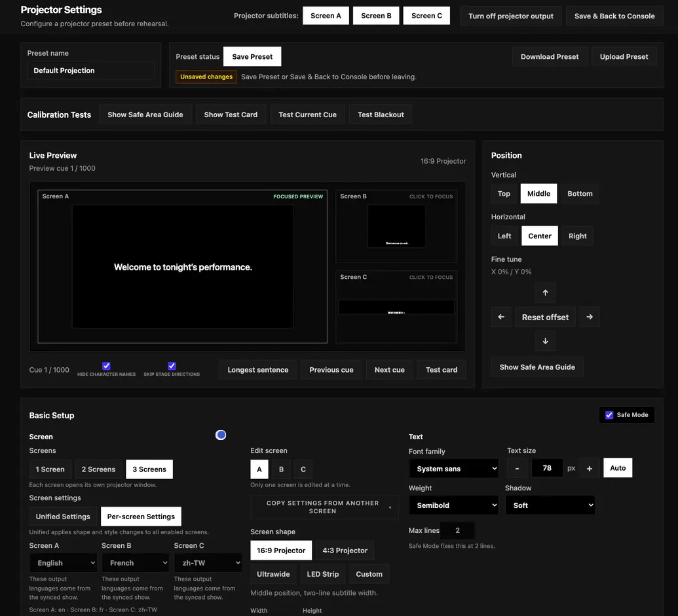
Task: Focus the Screen B preview thumbnail
Action: (396, 226)
